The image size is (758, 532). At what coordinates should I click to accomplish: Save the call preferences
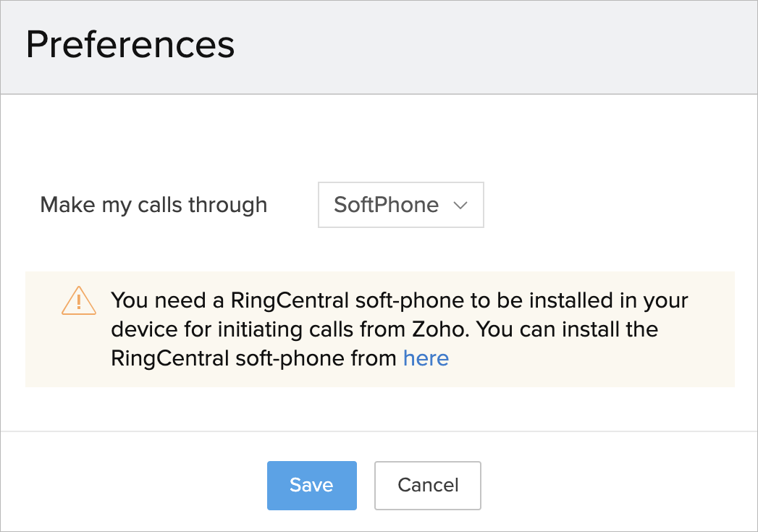[311, 485]
